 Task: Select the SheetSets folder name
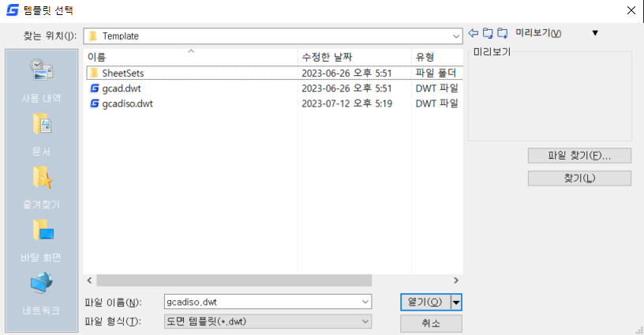[123, 73]
